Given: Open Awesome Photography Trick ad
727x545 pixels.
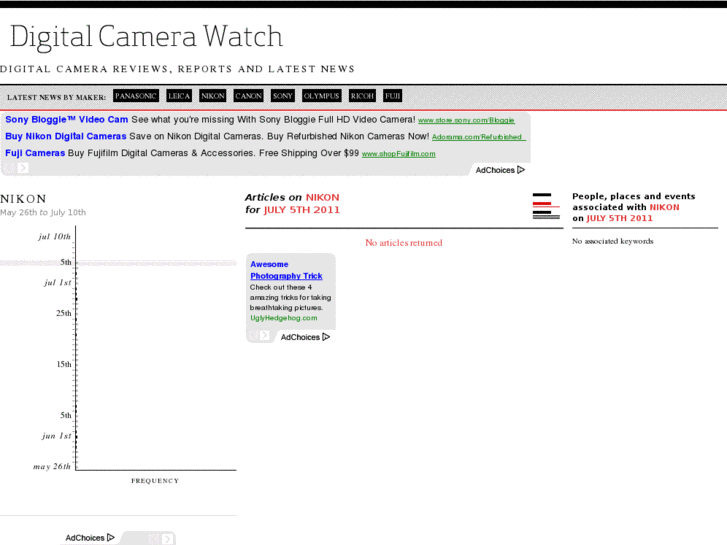Looking at the screenshot, I should click(286, 270).
